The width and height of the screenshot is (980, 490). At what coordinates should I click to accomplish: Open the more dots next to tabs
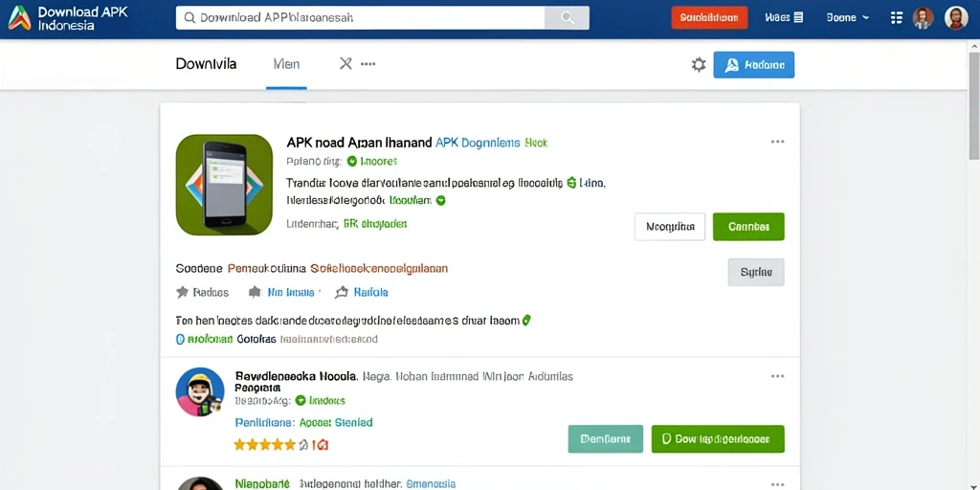368,64
